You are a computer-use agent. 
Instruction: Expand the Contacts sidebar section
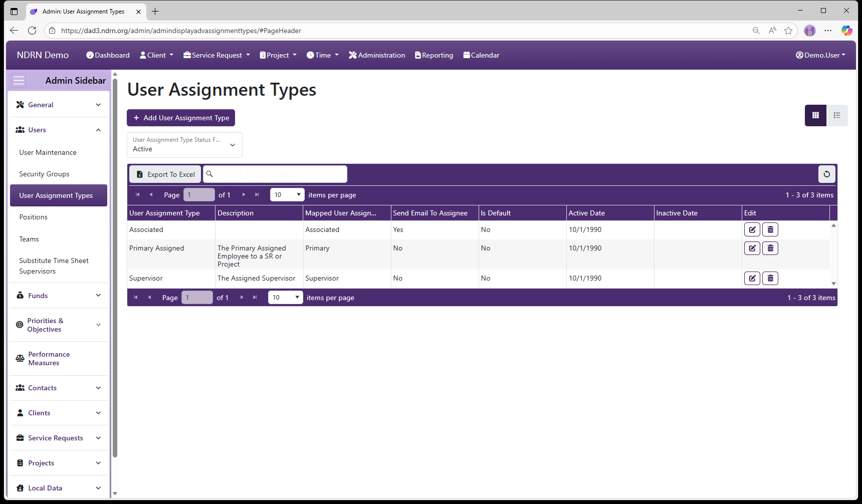[58, 388]
